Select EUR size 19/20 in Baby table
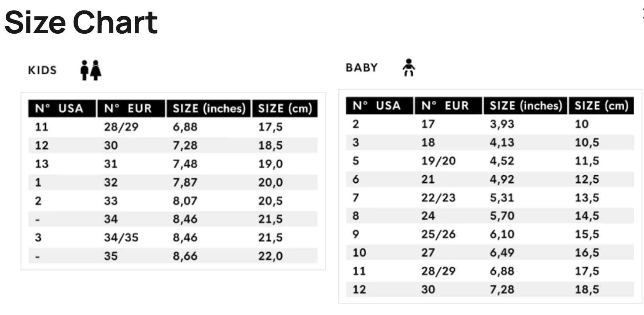The image size is (644, 315). click(x=438, y=161)
